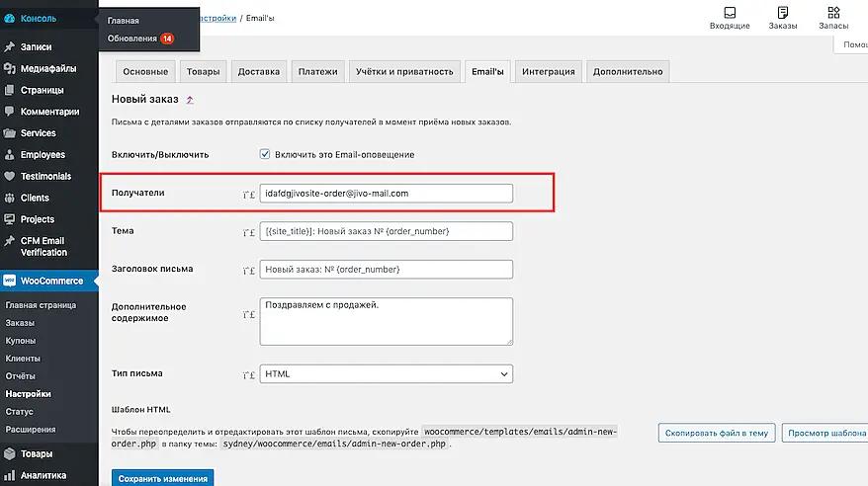Click help tip icon beside Дополнительное содержимое

(249, 314)
